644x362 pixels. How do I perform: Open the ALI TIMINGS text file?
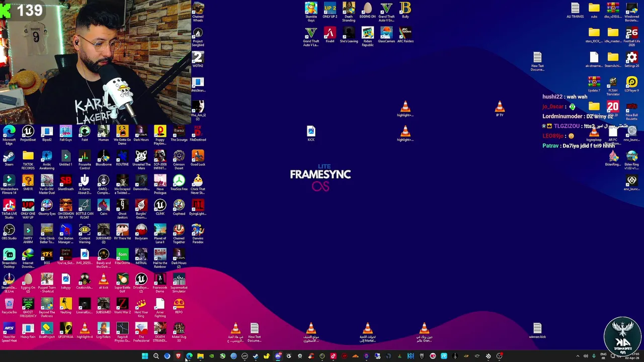pyautogui.click(x=575, y=10)
